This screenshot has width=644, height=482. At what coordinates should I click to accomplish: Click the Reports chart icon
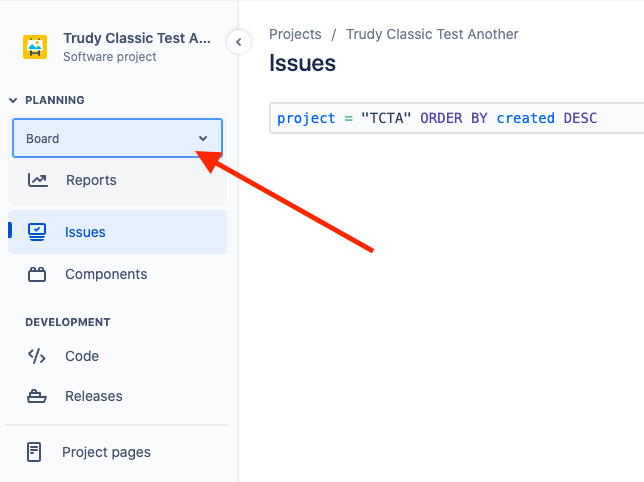38,180
